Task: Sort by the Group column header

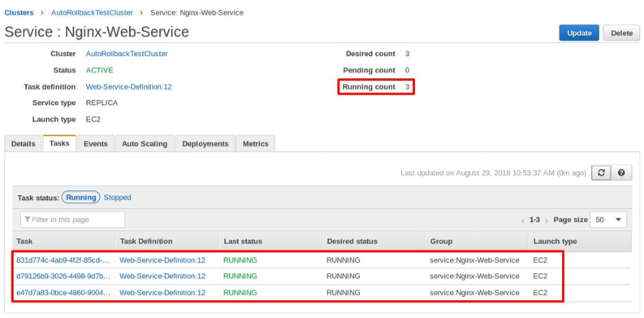Action: click(x=477, y=242)
